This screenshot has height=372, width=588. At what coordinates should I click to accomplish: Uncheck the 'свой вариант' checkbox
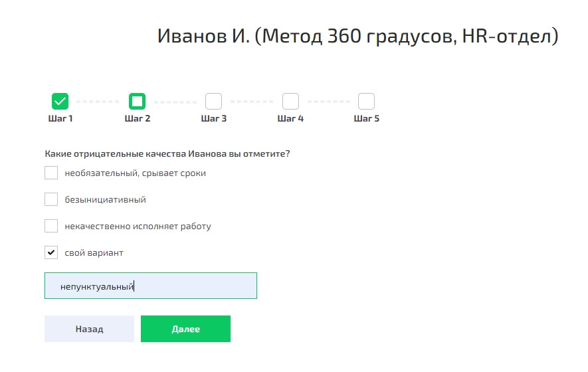point(51,252)
